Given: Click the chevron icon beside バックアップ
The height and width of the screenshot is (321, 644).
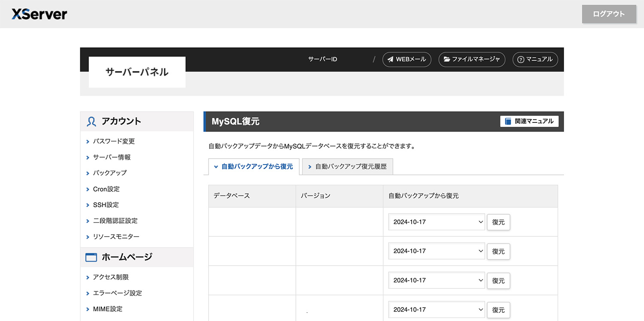Looking at the screenshot, I should coord(88,173).
